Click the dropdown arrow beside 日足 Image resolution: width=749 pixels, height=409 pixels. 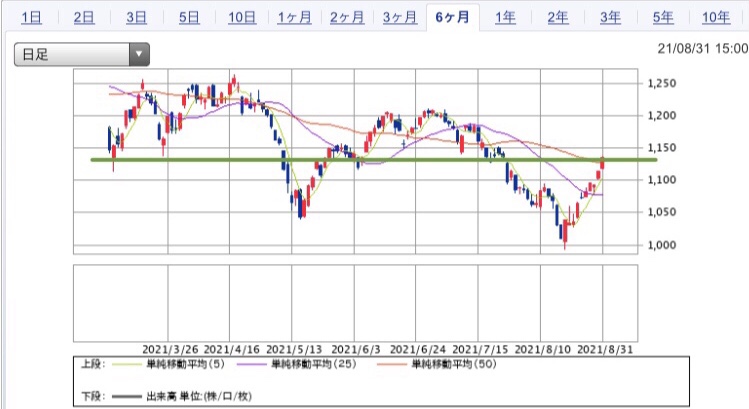pos(139,54)
